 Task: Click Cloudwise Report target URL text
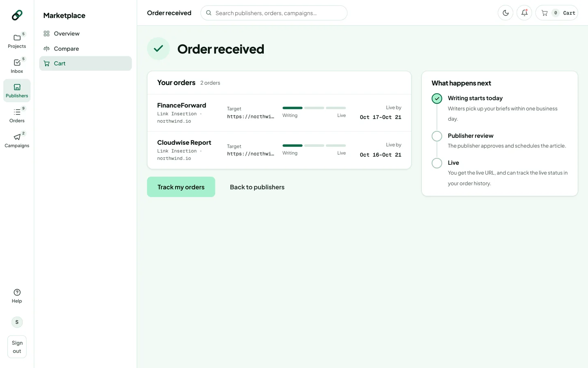[x=250, y=154]
